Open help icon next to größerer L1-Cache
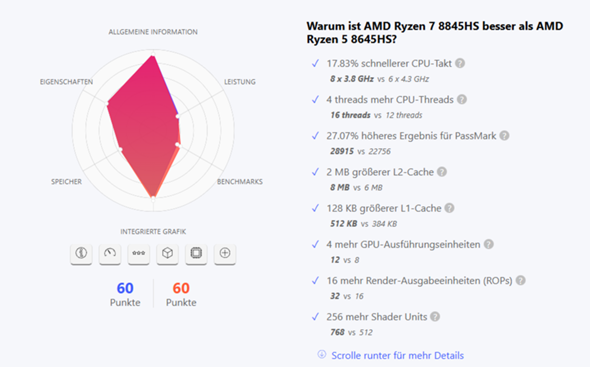This screenshot has height=367, width=590. tap(449, 208)
